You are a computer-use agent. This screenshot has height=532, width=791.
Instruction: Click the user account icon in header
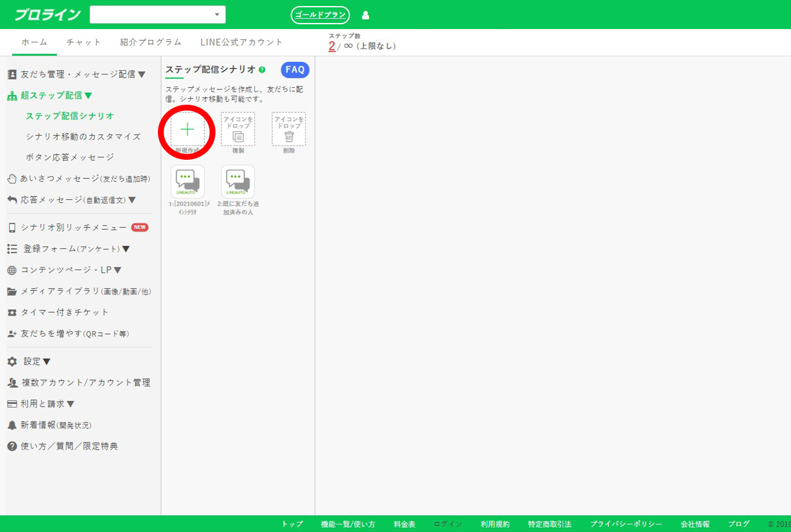366,15
